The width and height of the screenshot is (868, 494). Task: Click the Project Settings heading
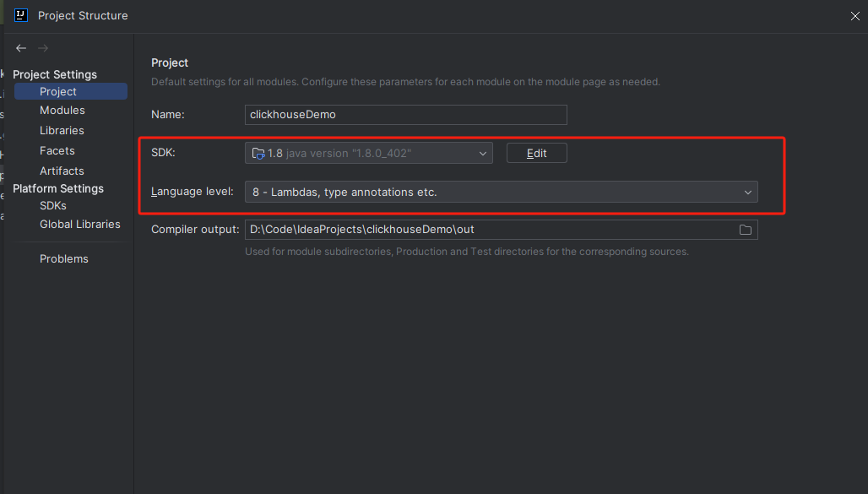pos(55,74)
